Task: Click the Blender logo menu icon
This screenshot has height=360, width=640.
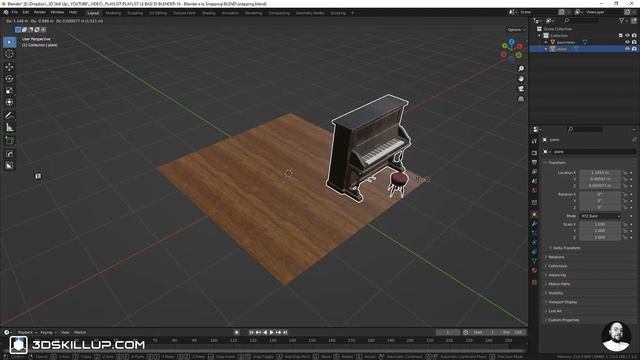Action: [x=6, y=12]
